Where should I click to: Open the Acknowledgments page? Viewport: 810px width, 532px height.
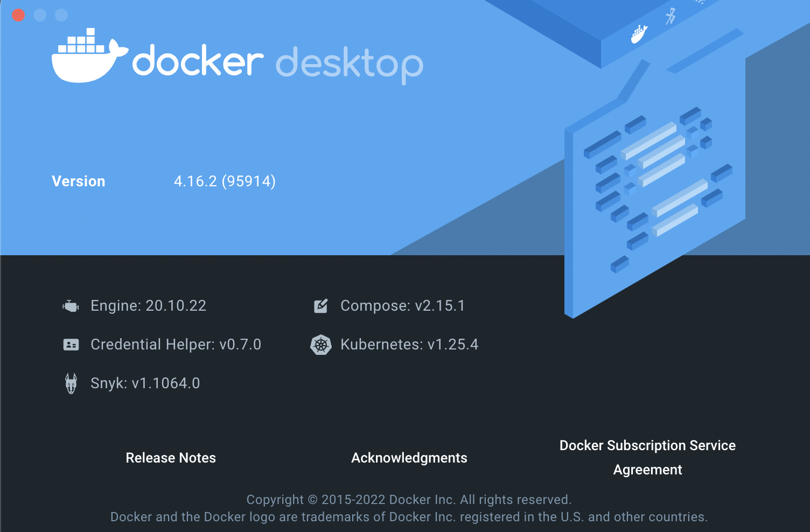coord(409,458)
